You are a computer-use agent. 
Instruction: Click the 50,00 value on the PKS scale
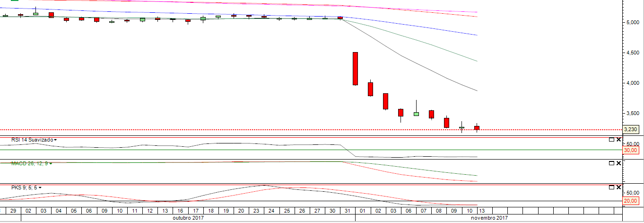(x=632, y=193)
